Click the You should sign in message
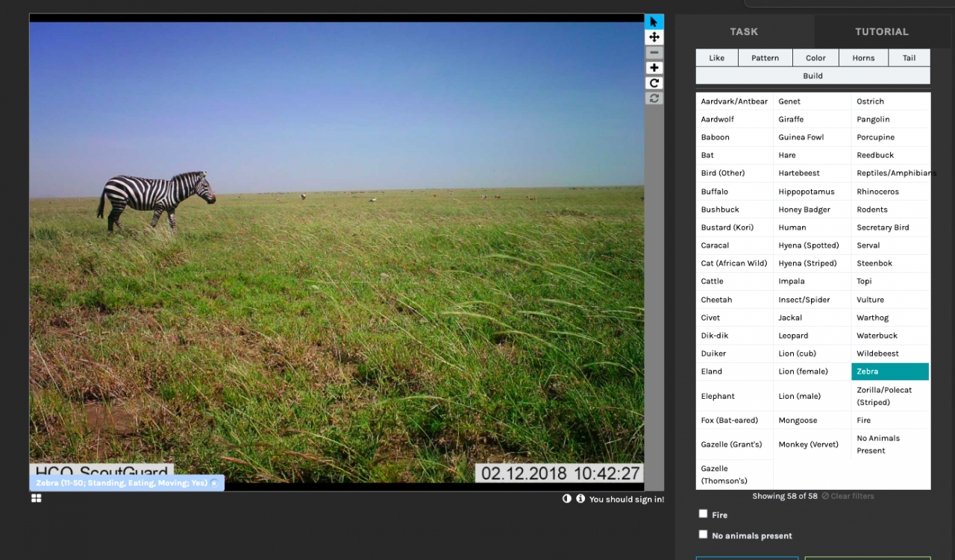 click(x=626, y=500)
